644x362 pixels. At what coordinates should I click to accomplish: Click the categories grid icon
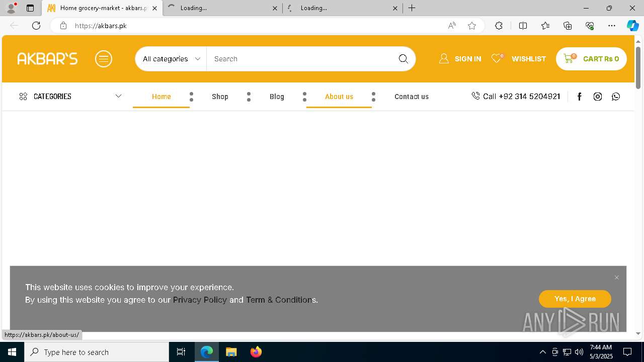tap(23, 97)
